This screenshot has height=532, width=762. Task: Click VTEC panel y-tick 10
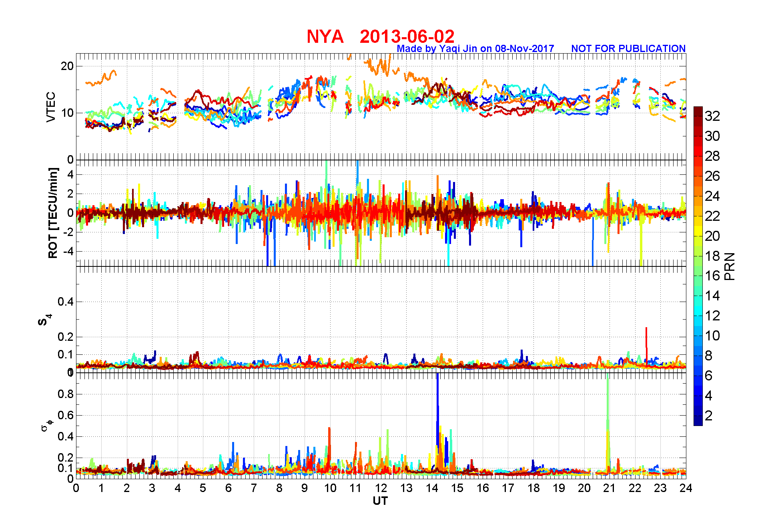click(x=67, y=113)
